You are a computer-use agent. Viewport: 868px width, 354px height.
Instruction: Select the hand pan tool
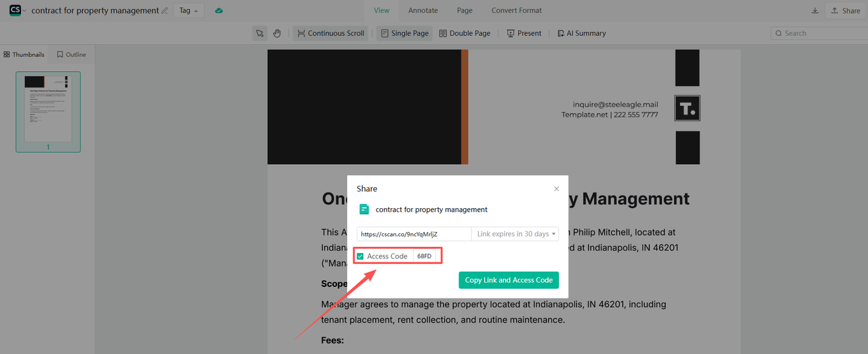click(277, 33)
